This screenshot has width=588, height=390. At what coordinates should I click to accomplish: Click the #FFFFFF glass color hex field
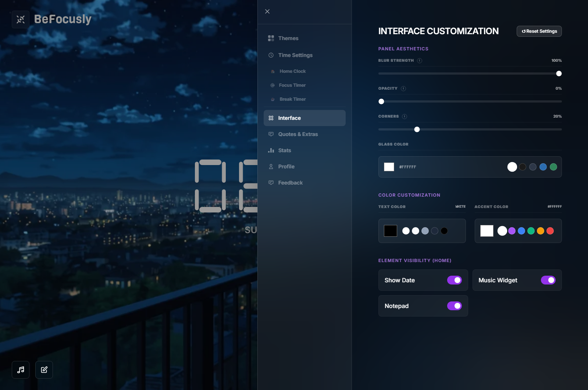[408, 167]
